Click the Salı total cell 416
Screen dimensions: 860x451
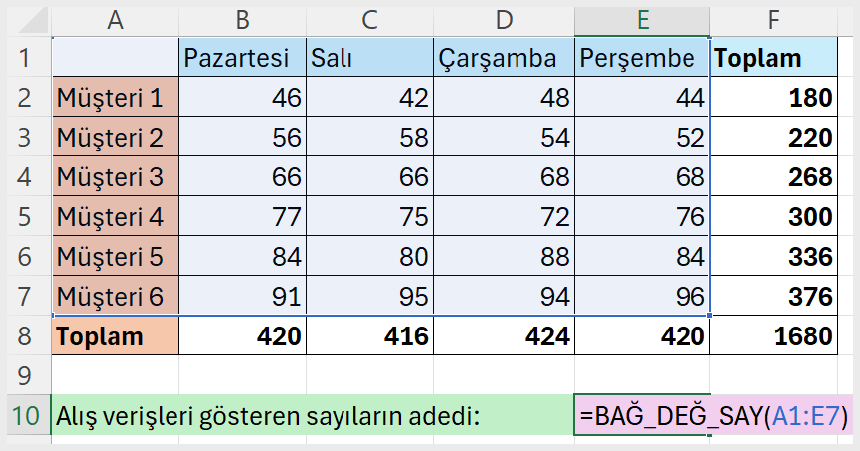click(370, 335)
